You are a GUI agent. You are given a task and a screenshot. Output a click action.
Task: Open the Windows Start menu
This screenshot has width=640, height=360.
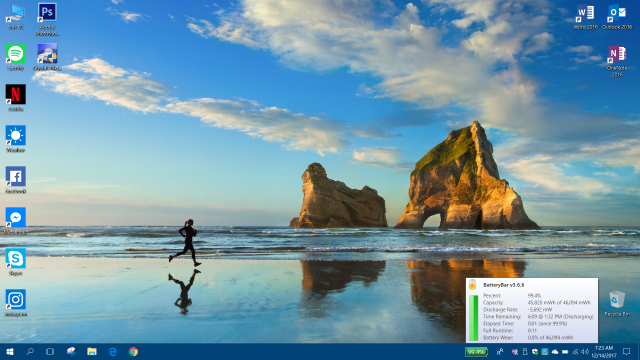[x=10, y=351]
